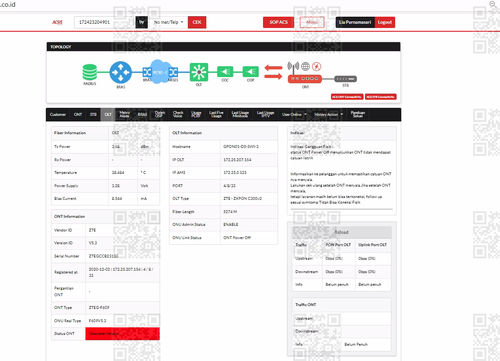Open the No Inet/Telp dropdown
The image size is (500, 361).
[x=168, y=22]
